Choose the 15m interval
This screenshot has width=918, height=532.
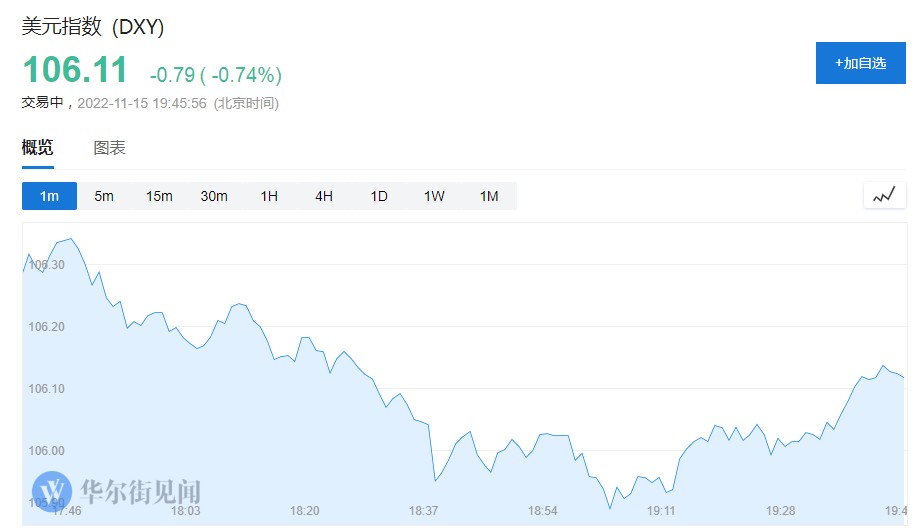(x=159, y=196)
